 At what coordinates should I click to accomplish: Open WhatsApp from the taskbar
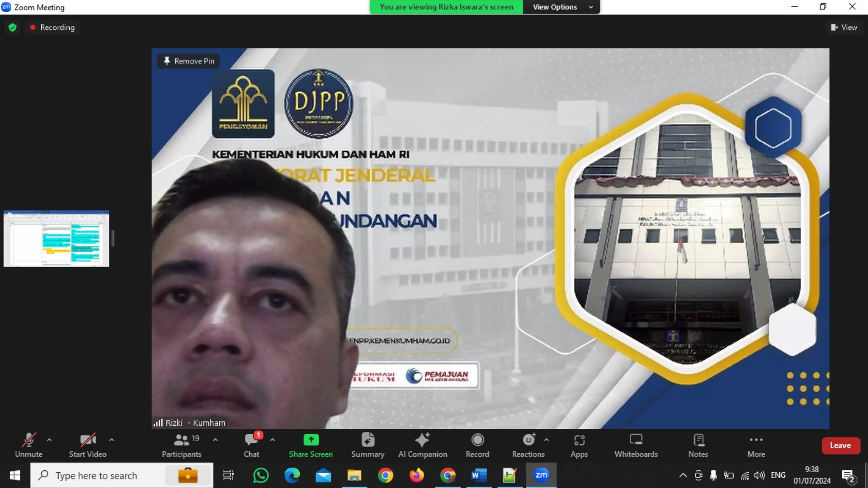point(261,475)
